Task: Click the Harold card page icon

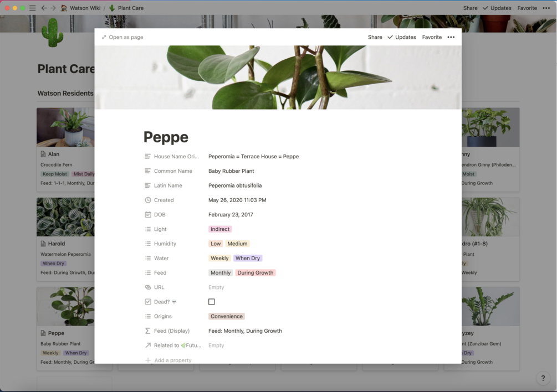Action: pyautogui.click(x=43, y=244)
